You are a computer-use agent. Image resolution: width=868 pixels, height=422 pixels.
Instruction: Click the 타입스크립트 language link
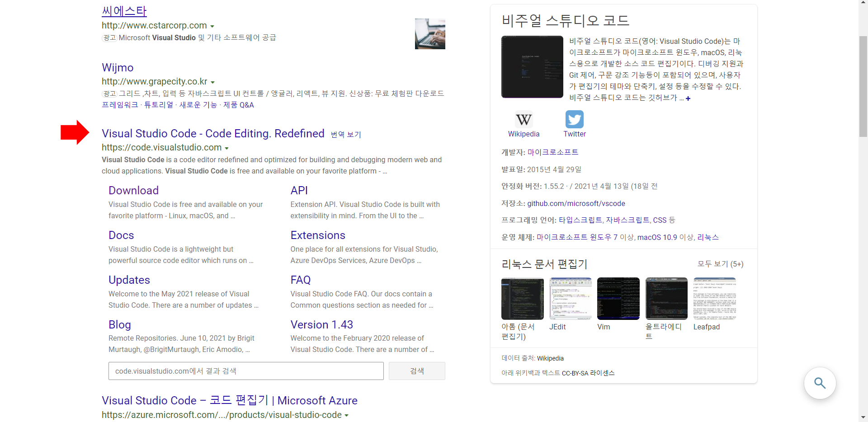click(580, 220)
